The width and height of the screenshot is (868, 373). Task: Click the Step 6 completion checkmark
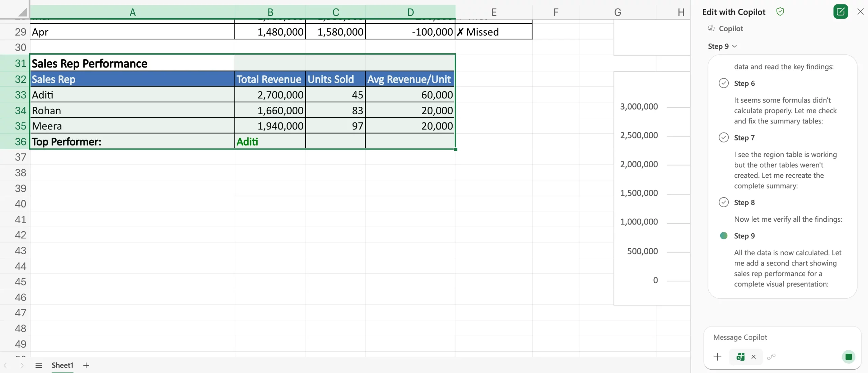724,83
